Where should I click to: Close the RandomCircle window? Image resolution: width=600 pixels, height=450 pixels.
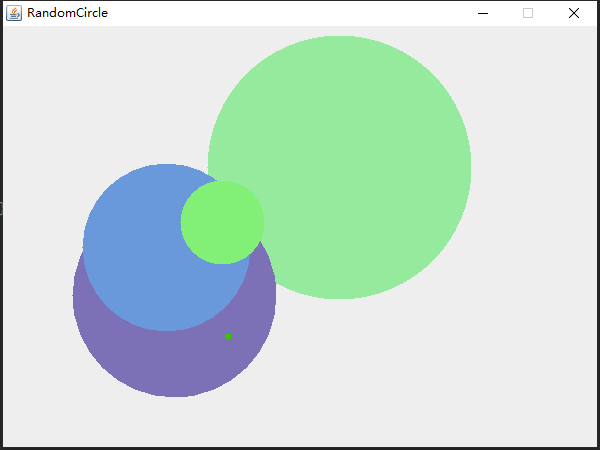[x=574, y=13]
